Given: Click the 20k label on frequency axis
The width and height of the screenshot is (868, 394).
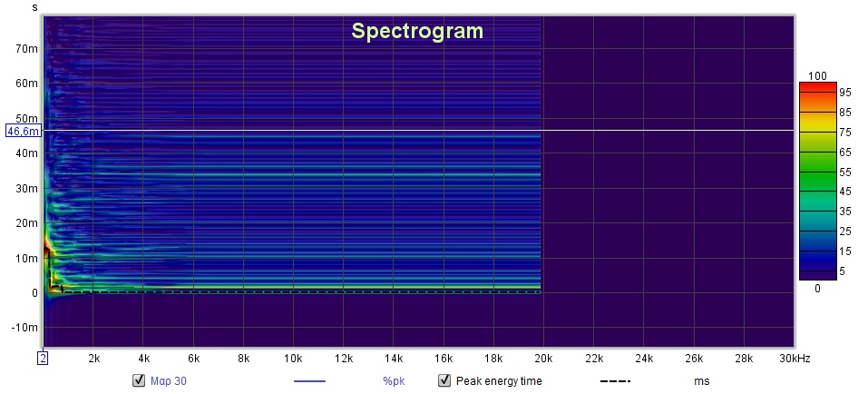Looking at the screenshot, I should pyautogui.click(x=541, y=359).
